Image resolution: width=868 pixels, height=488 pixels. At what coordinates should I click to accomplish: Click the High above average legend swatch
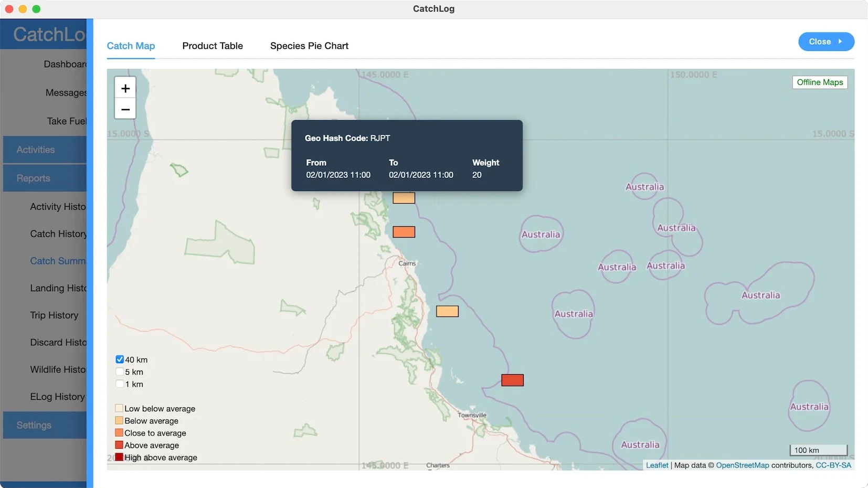tap(119, 457)
